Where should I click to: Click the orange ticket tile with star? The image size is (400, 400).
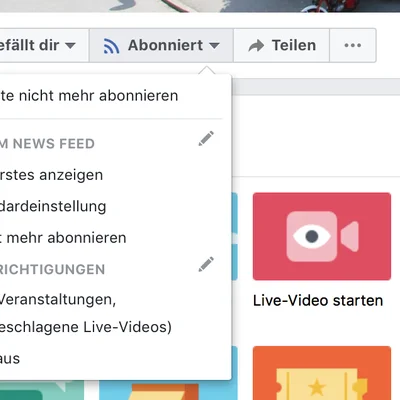pyautogui.click(x=322, y=373)
